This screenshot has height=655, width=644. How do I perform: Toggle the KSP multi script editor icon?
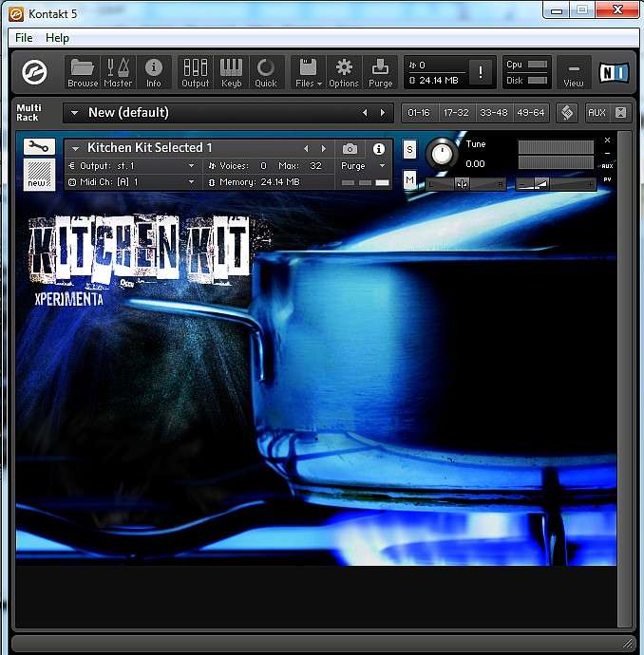tap(567, 113)
